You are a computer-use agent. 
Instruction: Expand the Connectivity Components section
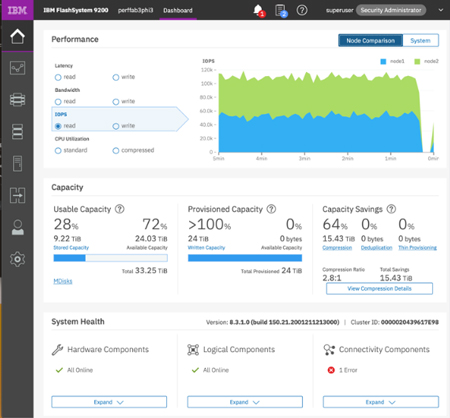click(381, 402)
